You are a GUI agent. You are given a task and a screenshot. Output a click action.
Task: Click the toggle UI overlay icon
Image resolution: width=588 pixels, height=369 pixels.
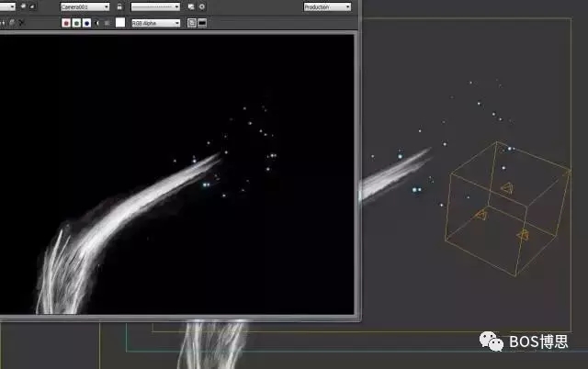click(191, 23)
